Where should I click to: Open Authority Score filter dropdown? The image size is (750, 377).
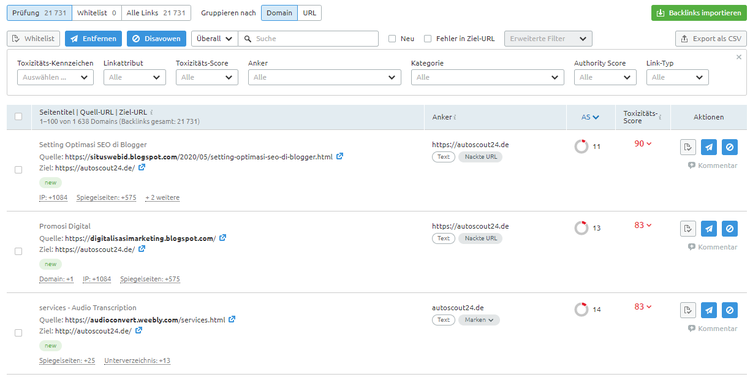605,77
